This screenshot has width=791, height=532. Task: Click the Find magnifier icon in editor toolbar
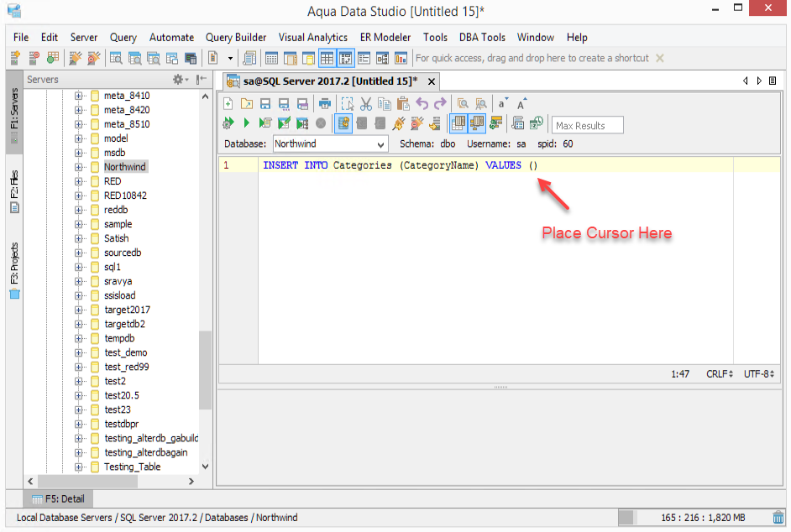pos(463,104)
